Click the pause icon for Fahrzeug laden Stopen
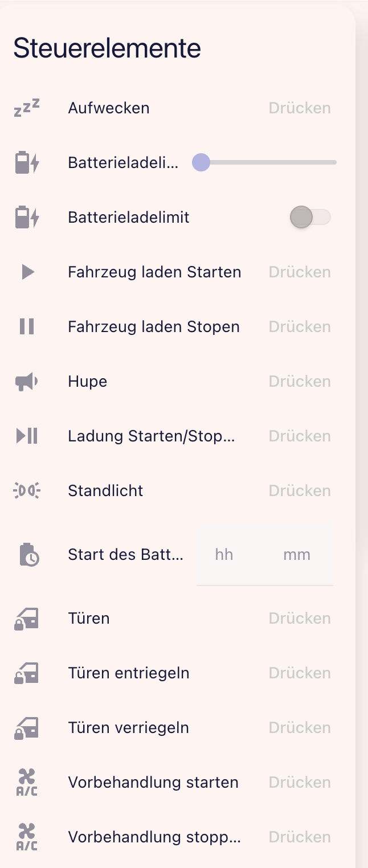This screenshot has width=368, height=868. tap(27, 327)
